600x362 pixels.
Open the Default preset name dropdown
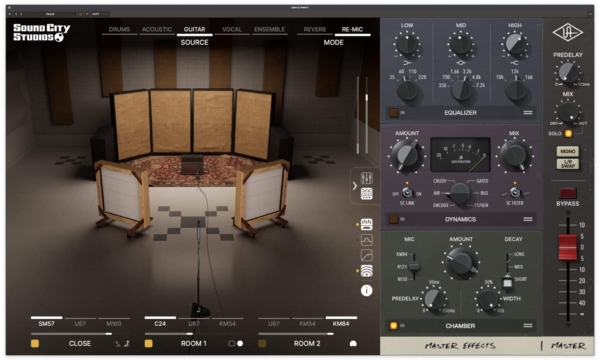point(50,14)
